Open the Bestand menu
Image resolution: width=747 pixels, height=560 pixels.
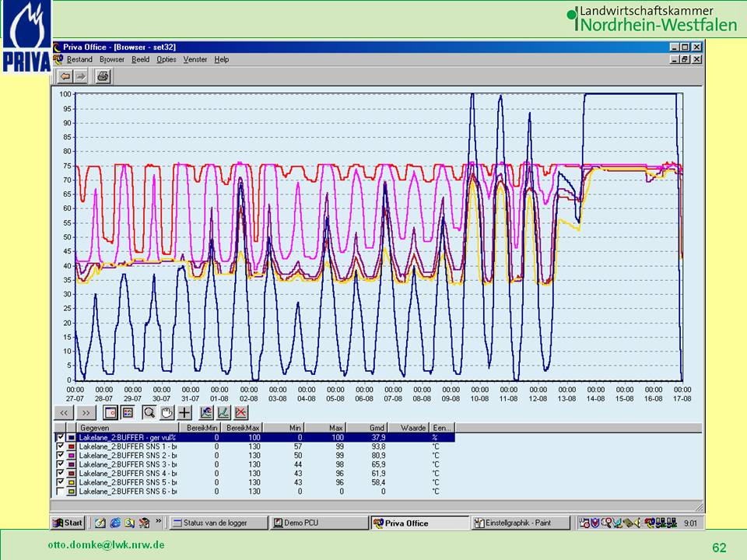click(x=79, y=59)
